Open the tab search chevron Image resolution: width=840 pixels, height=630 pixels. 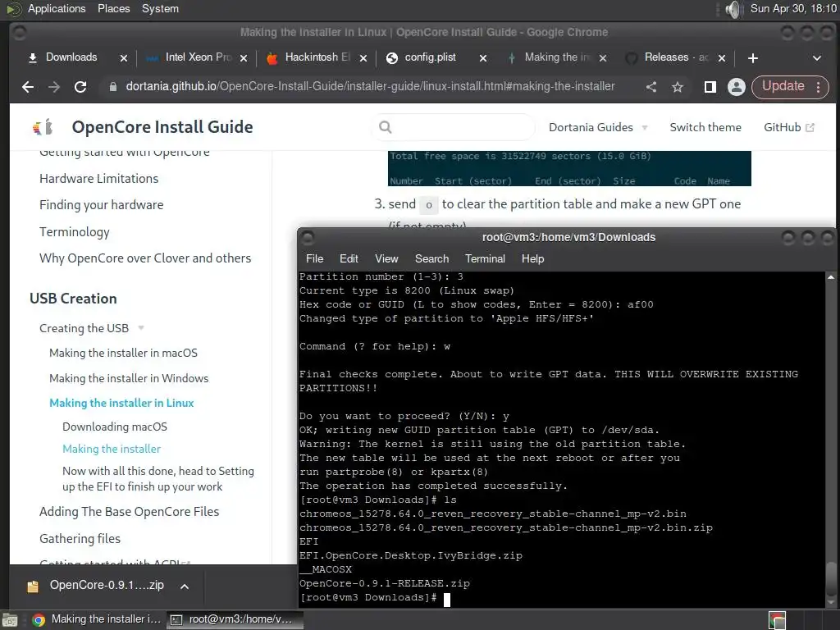[817, 58]
